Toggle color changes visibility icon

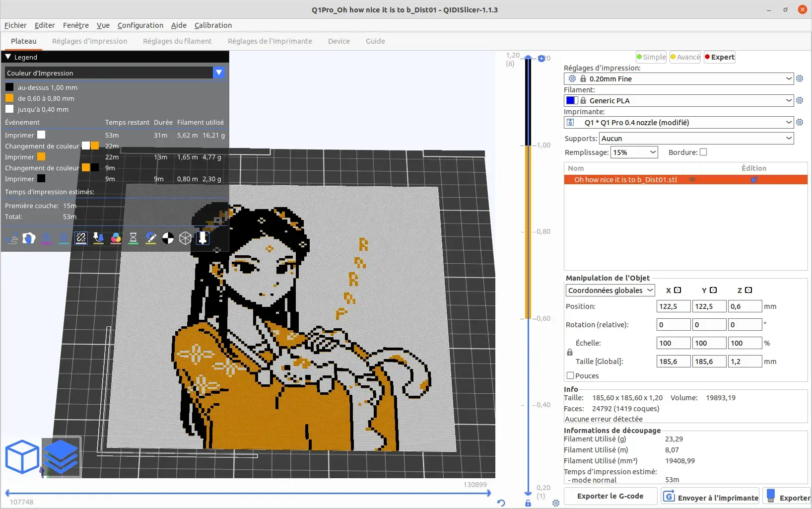(116, 239)
